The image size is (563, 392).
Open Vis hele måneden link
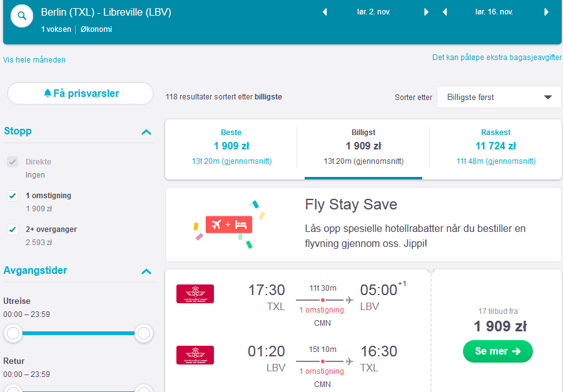click(x=34, y=60)
